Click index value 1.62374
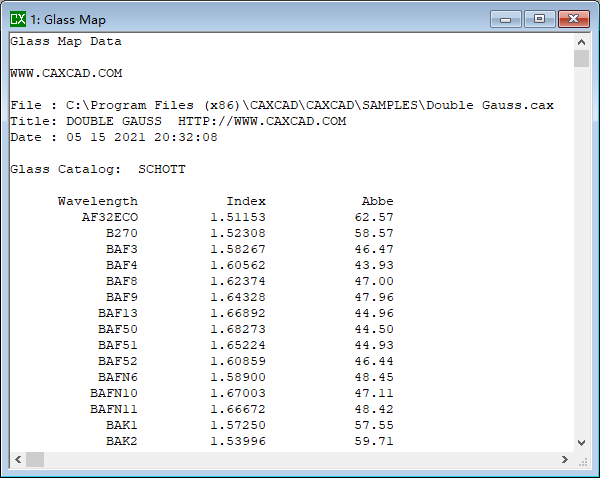Screen dimensions: 600x478 coord(238,281)
